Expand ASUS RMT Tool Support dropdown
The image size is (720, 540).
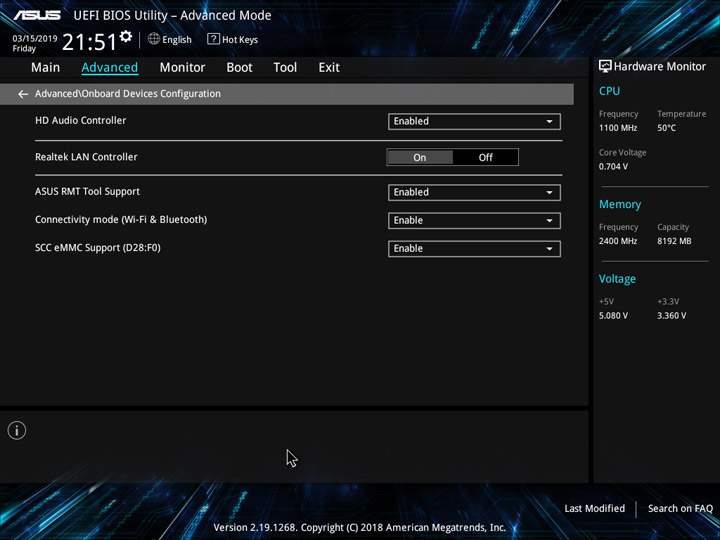[474, 192]
